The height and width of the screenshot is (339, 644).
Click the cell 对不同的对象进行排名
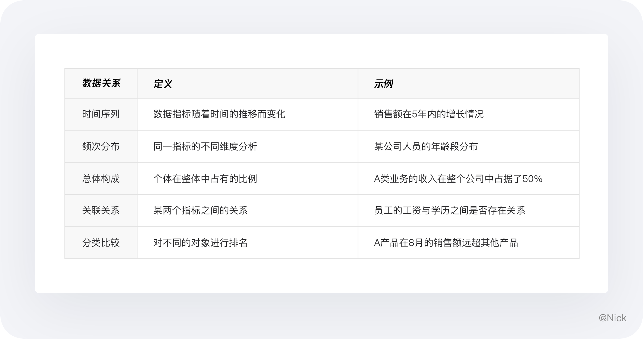coord(200,243)
